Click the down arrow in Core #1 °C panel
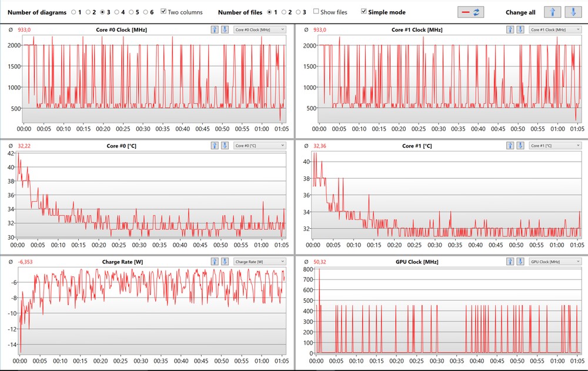The image size is (588, 371). (x=519, y=145)
